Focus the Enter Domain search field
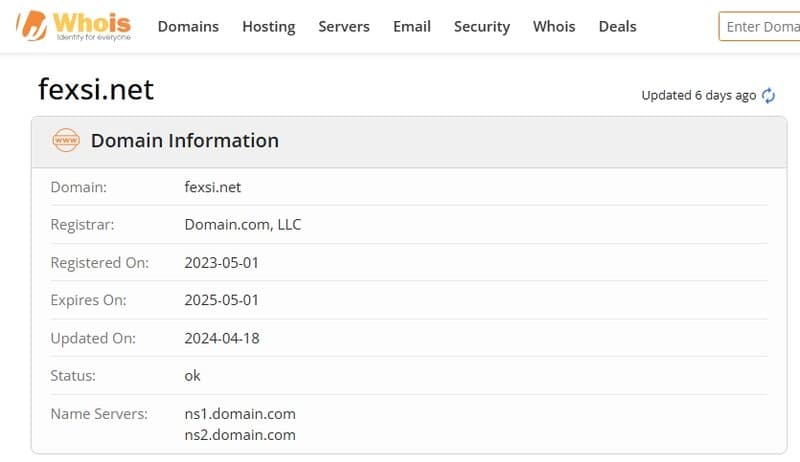The height and width of the screenshot is (462, 800). point(760,27)
